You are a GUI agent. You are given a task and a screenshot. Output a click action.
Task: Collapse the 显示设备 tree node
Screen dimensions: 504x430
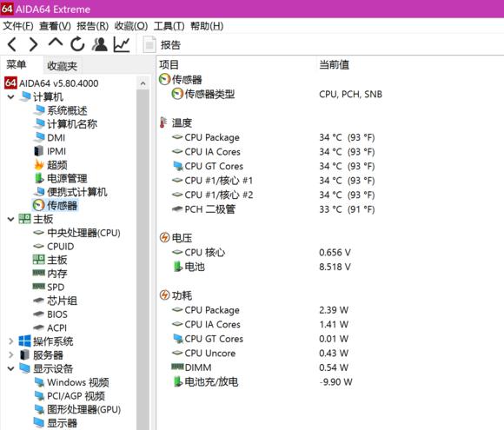[11, 368]
